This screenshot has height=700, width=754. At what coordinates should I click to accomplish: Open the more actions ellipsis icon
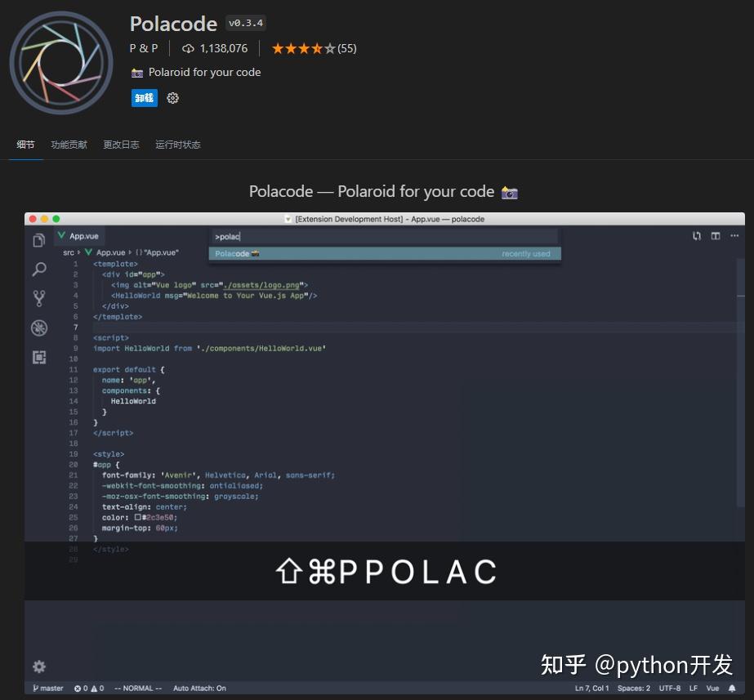click(x=734, y=235)
